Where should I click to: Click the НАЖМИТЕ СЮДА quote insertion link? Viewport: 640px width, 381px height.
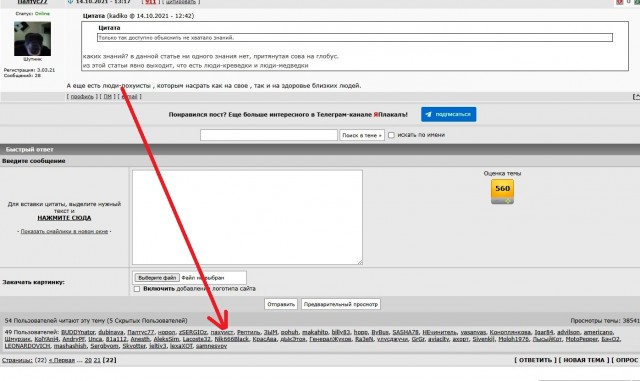point(64,218)
